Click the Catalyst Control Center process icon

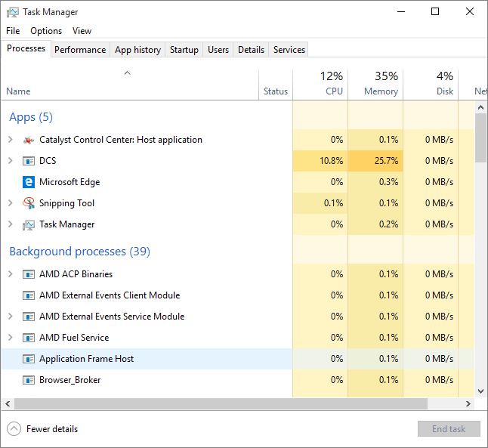(29, 140)
